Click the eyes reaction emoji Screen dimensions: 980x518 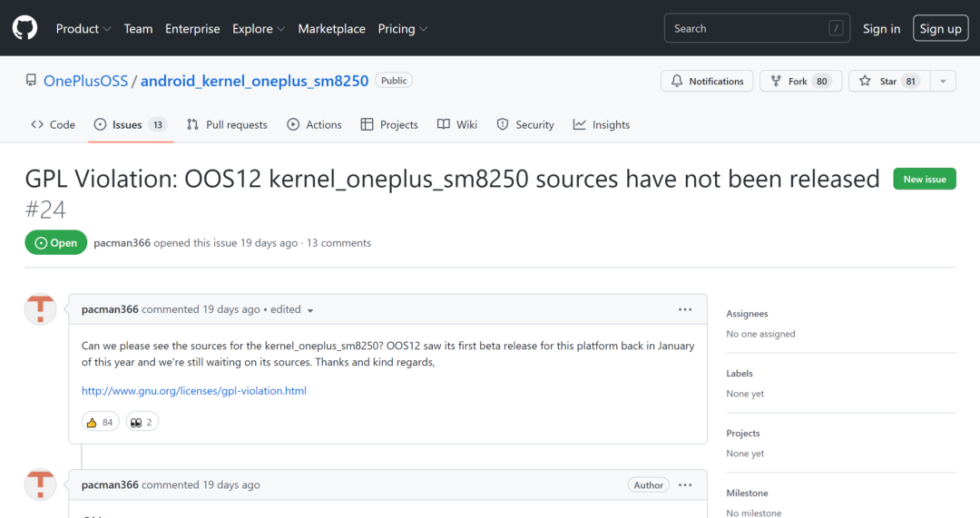pyautogui.click(x=136, y=422)
